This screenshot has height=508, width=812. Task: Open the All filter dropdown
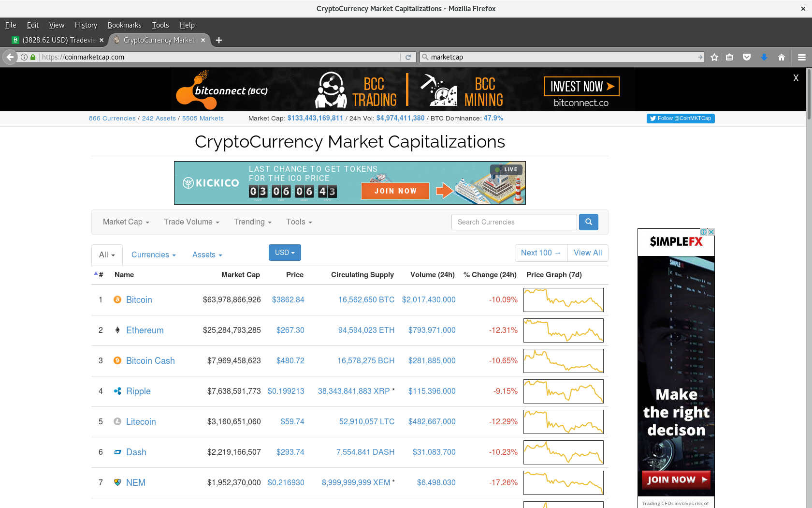coord(107,255)
